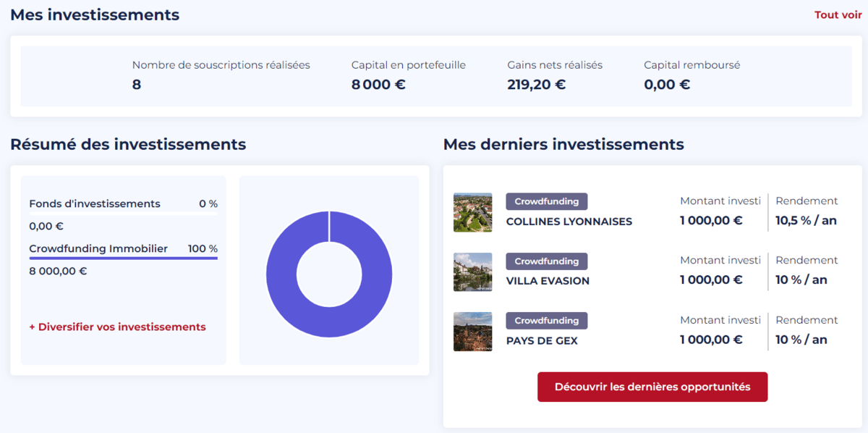
Task: Click the Mes investissements heading
Action: (x=95, y=14)
